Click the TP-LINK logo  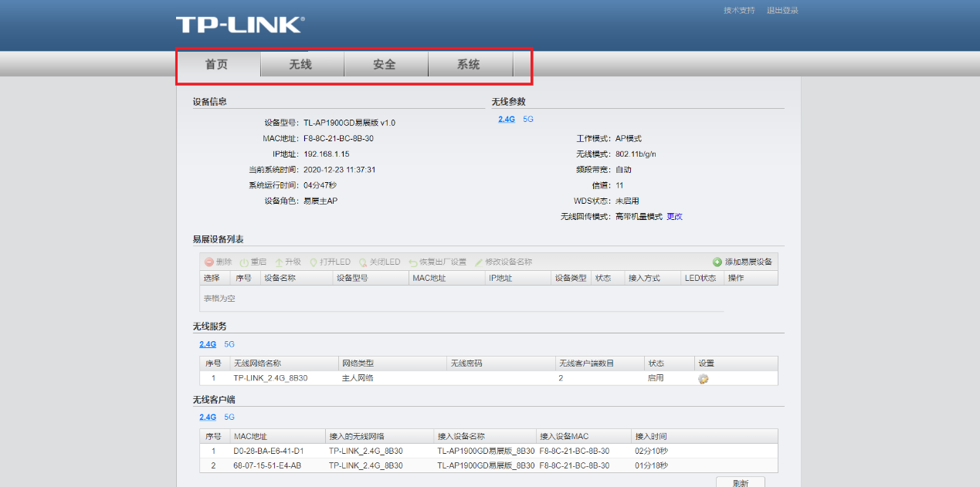pyautogui.click(x=240, y=25)
